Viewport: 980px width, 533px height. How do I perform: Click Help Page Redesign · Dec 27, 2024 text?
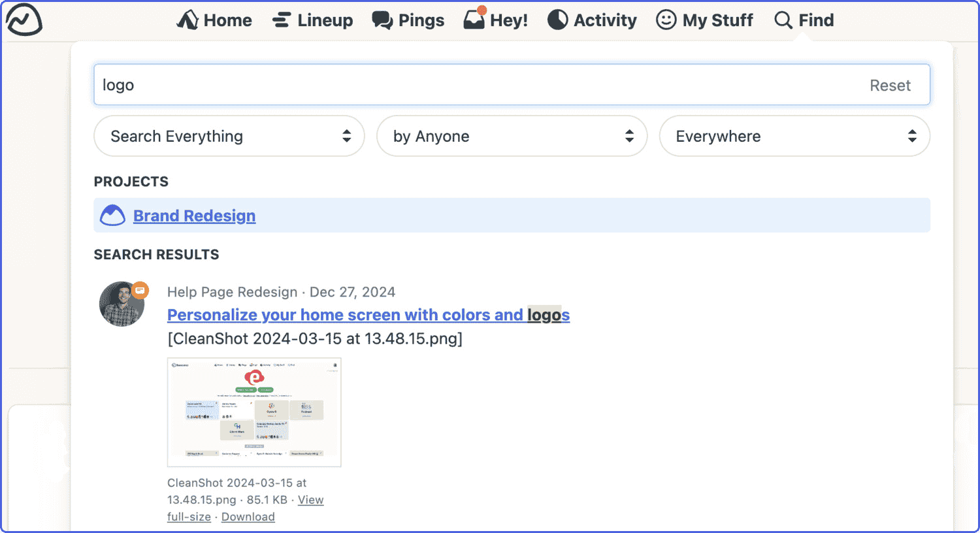pyautogui.click(x=281, y=292)
